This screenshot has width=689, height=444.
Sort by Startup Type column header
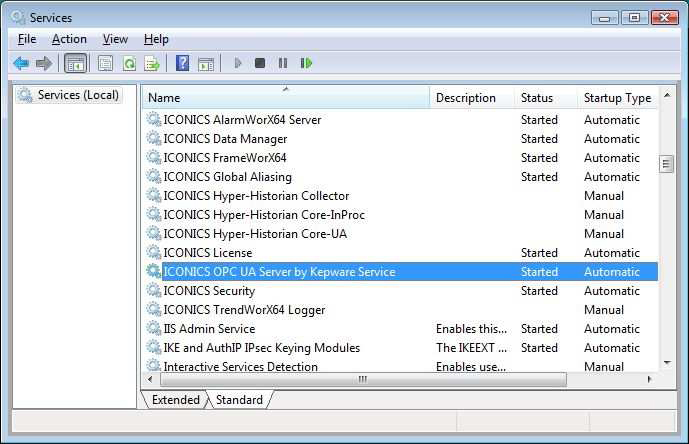coord(618,98)
